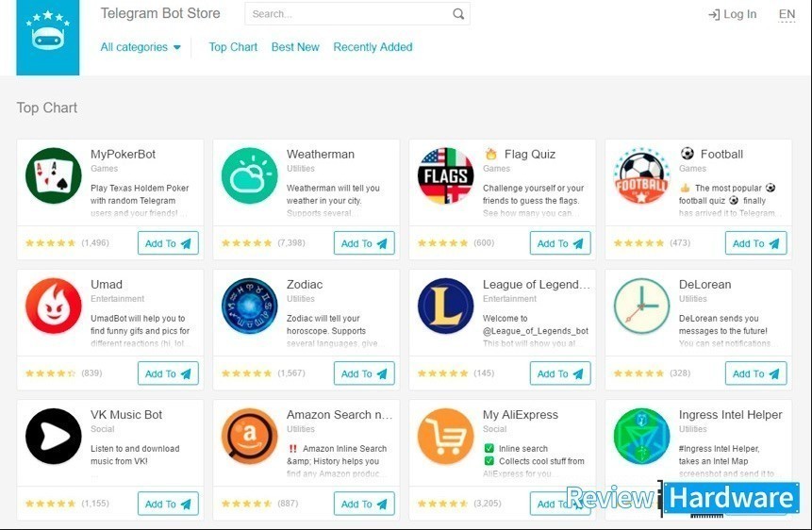Open the Zodiac title link
The image size is (812, 530).
point(305,285)
